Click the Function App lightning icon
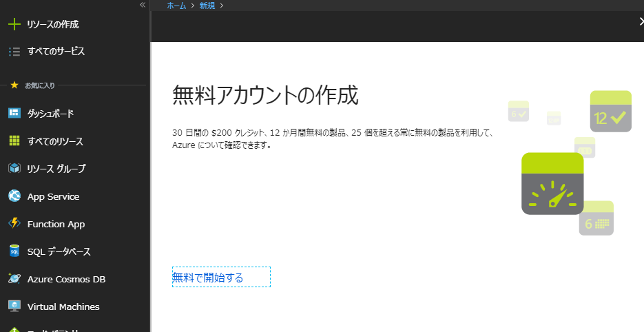This screenshot has height=332, width=644. coord(14,224)
